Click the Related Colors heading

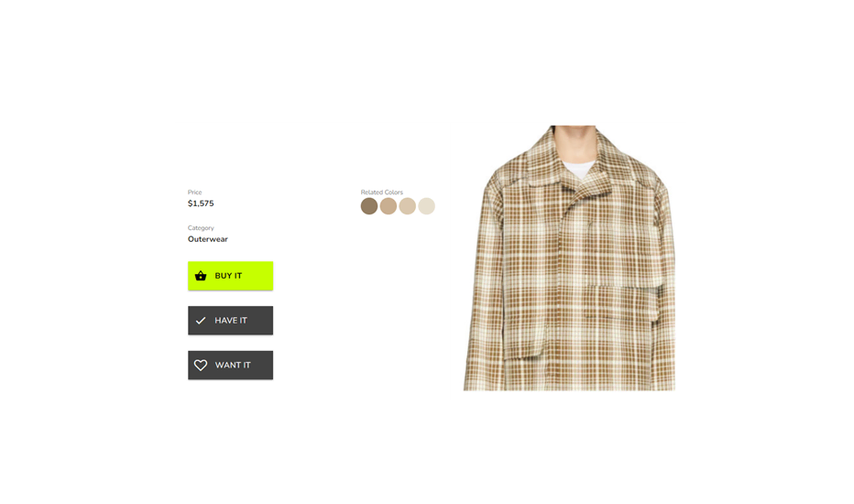click(382, 192)
